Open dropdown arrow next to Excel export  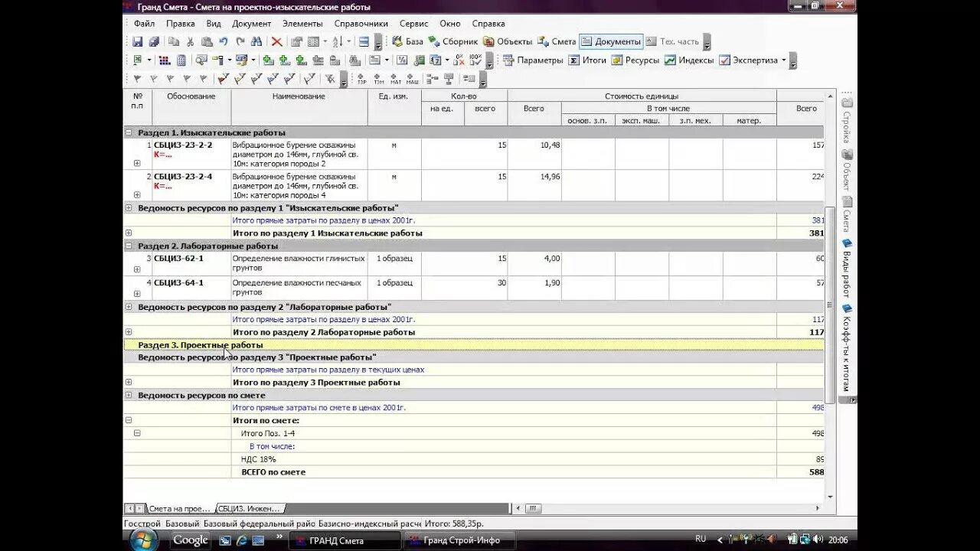[149, 60]
